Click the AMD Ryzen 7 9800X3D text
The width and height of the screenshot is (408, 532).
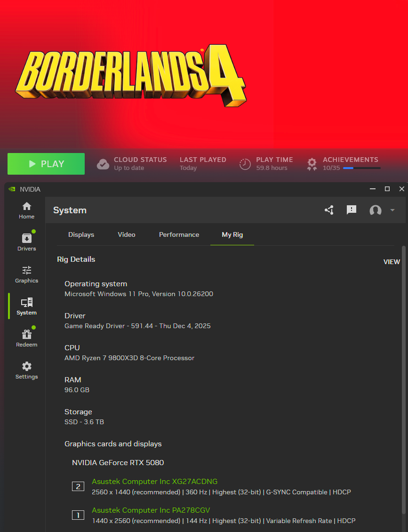click(x=129, y=358)
